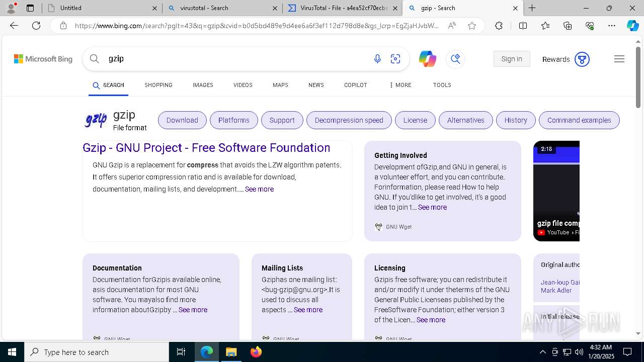Switch to the Untitled tab

pos(101,8)
